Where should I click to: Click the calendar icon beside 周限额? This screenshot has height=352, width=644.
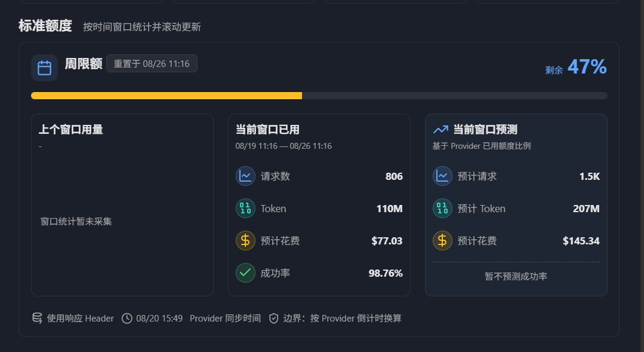click(x=44, y=68)
